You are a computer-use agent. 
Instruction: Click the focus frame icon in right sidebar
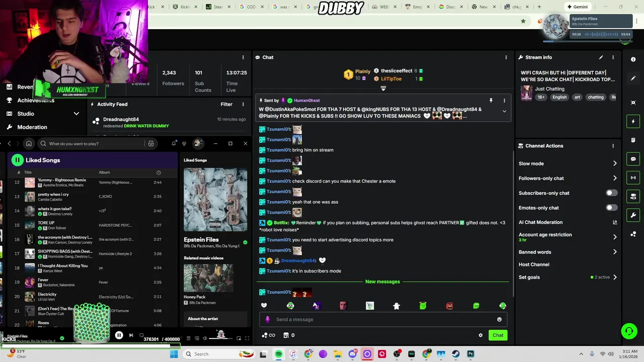tap(633, 103)
